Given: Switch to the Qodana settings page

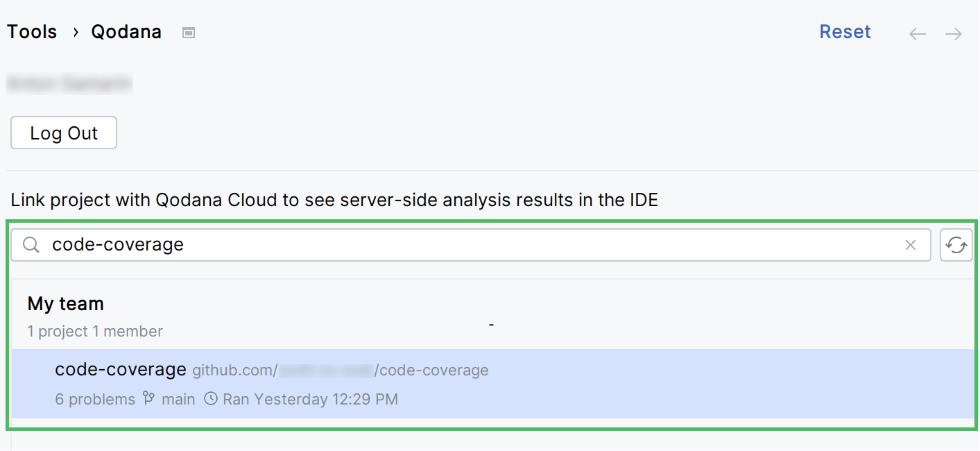Looking at the screenshot, I should click(126, 31).
